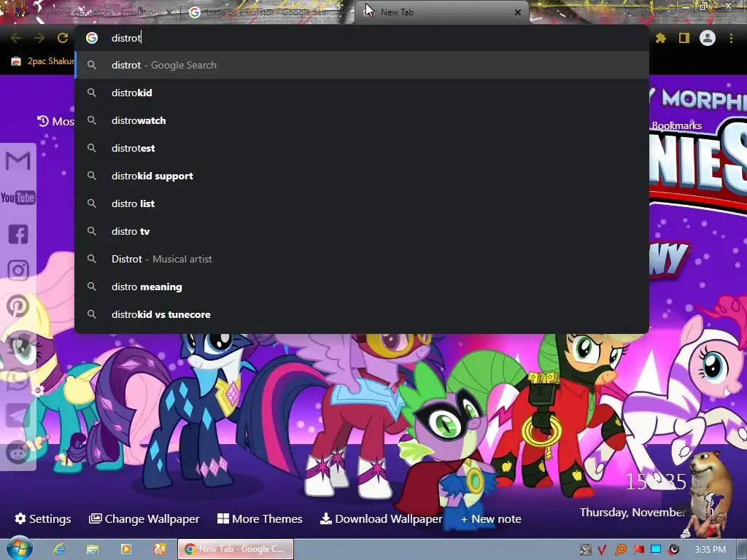Click Change Wallpaper
Screen dimensions: 747x560
click(x=144, y=518)
